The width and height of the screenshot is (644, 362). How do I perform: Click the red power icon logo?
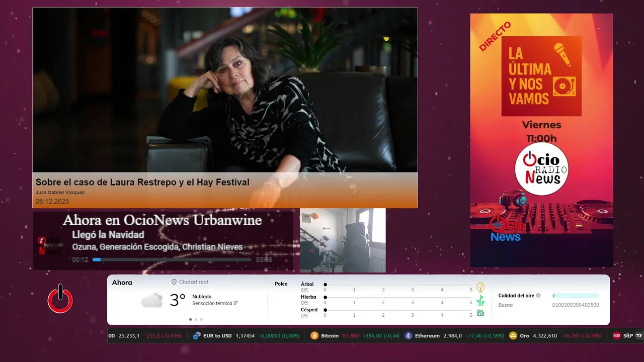pos(60,299)
